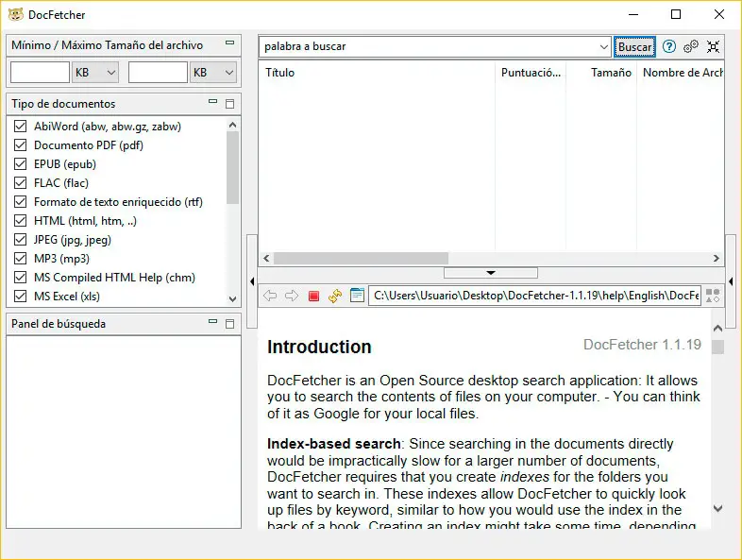Viewport: 742px width, 560px height.
Task: Click the preview file path field
Action: 534,296
